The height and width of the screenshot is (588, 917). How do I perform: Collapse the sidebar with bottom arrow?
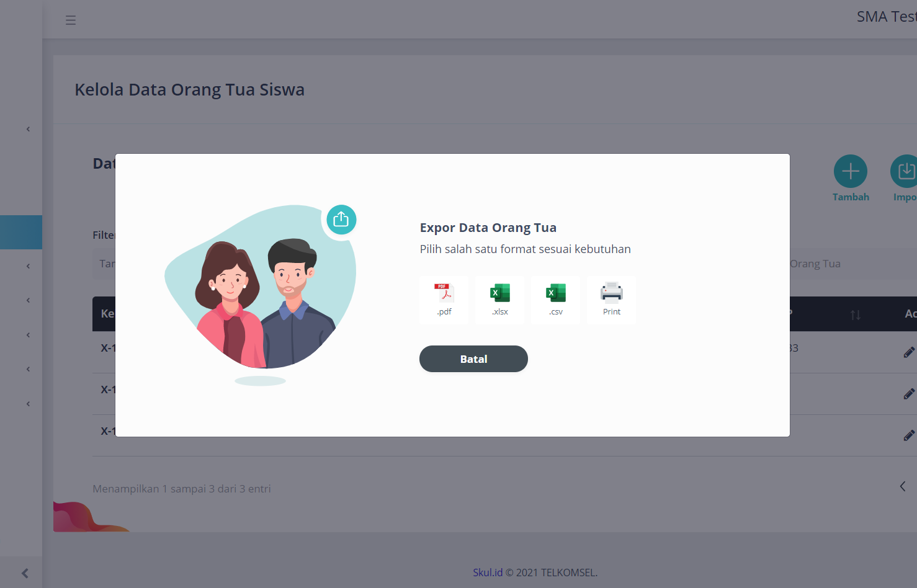(x=25, y=573)
